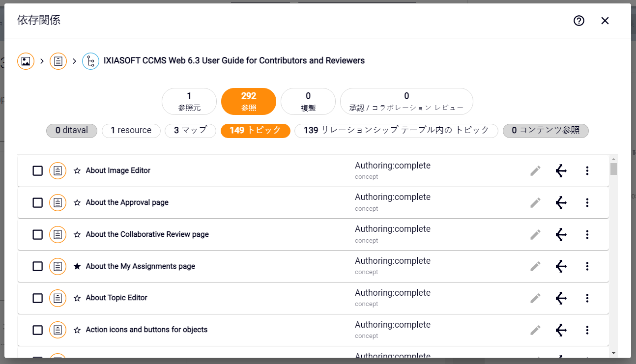This screenshot has width=636, height=364.
Task: Close the 依存関係 dialog
Action: click(605, 21)
